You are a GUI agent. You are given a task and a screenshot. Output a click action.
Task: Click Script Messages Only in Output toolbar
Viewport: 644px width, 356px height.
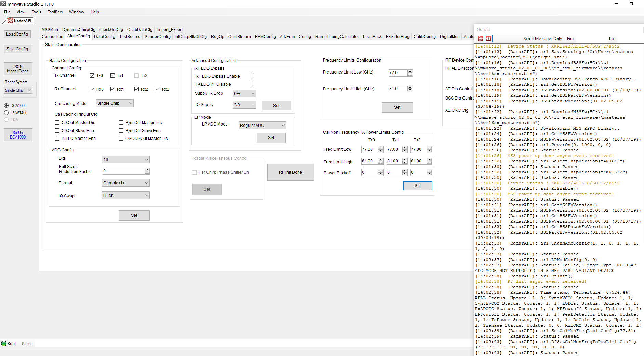542,39
